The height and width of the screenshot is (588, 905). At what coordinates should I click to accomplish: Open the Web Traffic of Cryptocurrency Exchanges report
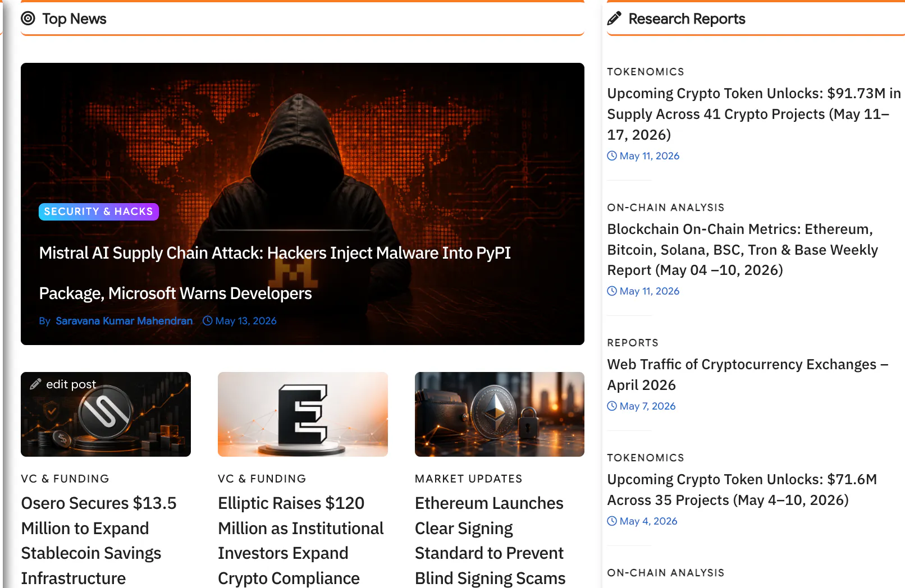748,375
